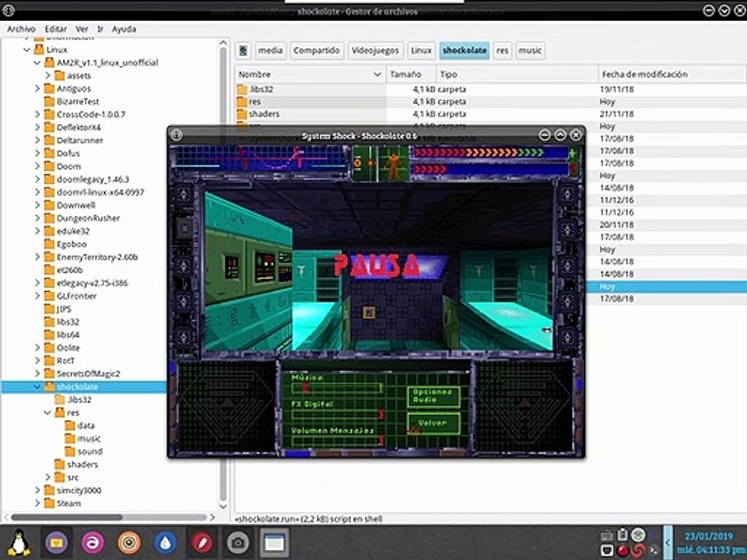Screen dimensions: 747x560
Task: Click the red swirl icon in system tray
Action: point(638,551)
